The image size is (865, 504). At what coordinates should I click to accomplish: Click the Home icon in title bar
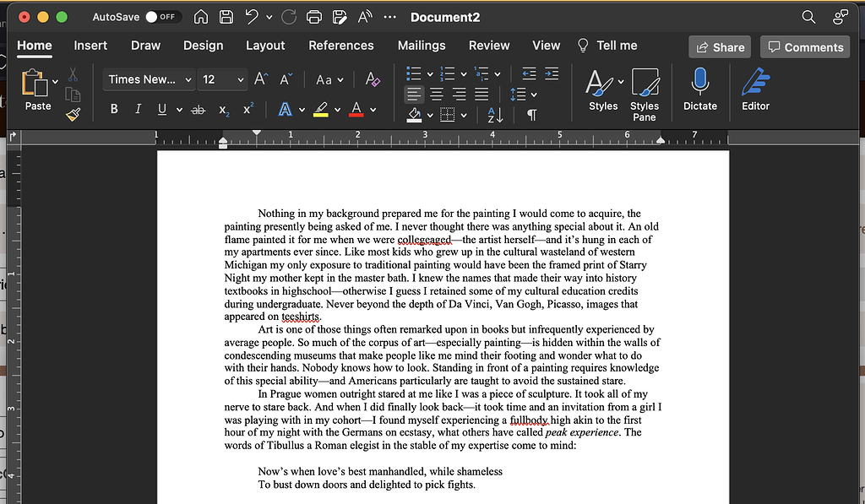pyautogui.click(x=201, y=17)
